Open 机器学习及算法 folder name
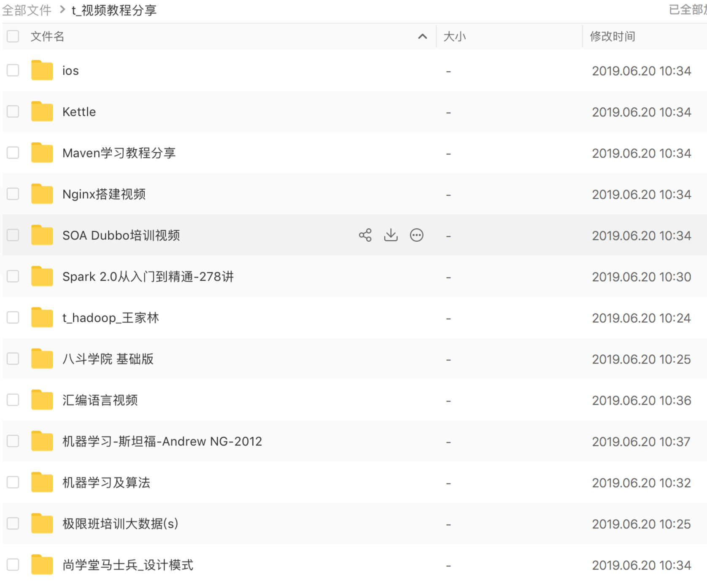Viewport: 707px width, 588px height. point(106,482)
